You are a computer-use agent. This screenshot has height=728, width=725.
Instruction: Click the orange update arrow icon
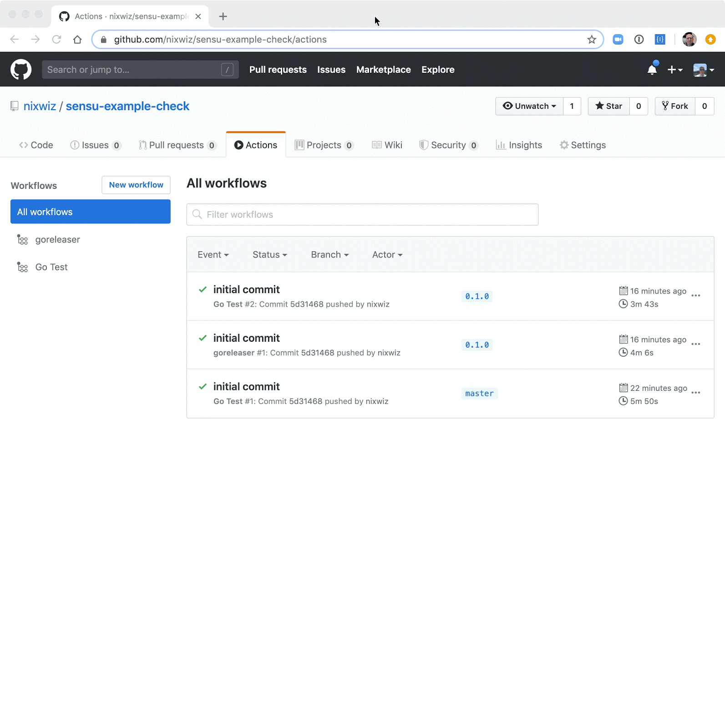[x=710, y=40]
